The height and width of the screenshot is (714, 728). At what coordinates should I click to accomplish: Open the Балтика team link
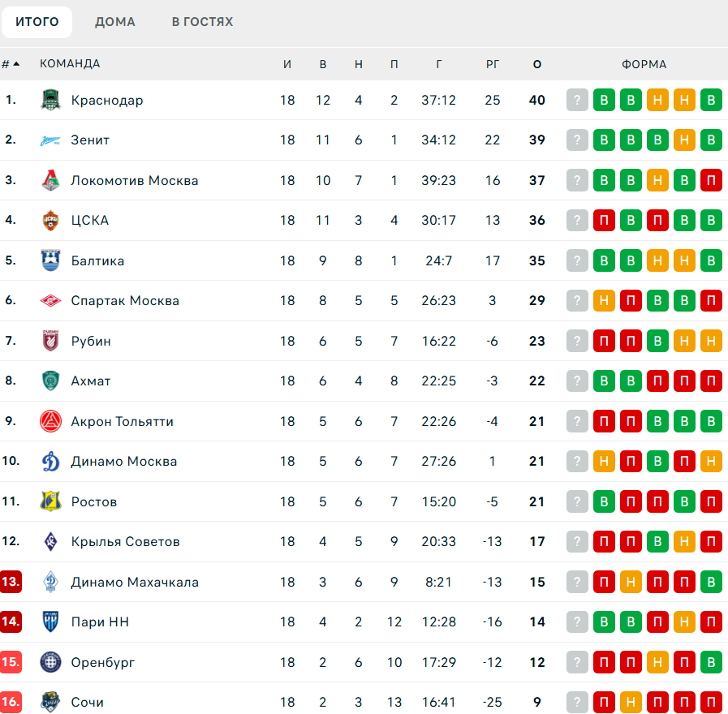click(97, 260)
